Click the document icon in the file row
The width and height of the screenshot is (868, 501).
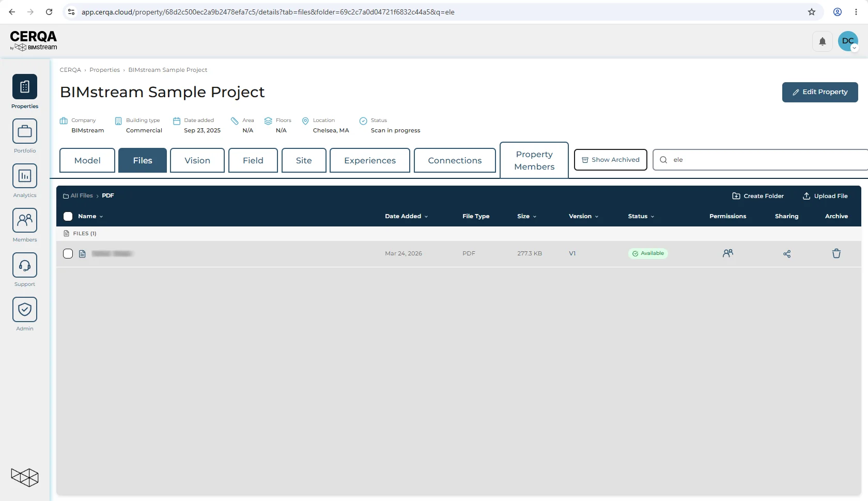pyautogui.click(x=82, y=254)
